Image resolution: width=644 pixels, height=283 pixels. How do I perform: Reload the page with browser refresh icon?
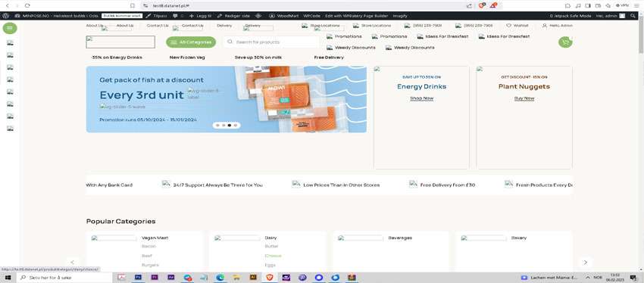tap(27, 5)
